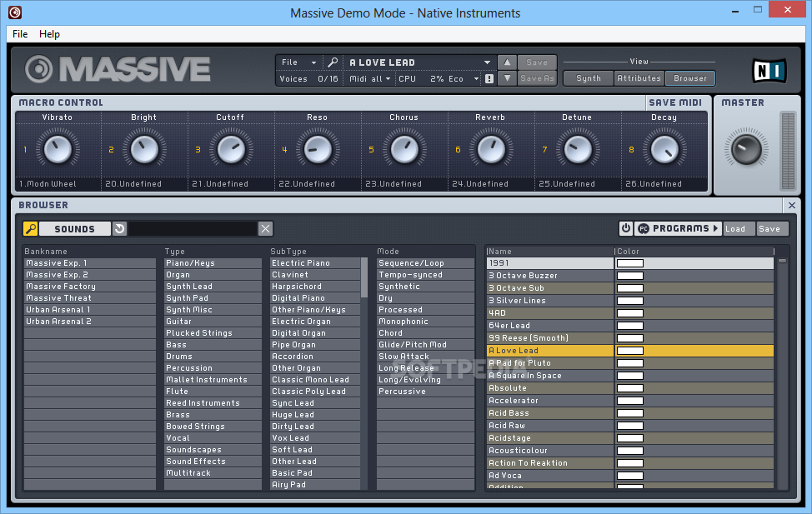The height and width of the screenshot is (514, 812).
Task: Click the SAVE MIDI button
Action: (675, 102)
